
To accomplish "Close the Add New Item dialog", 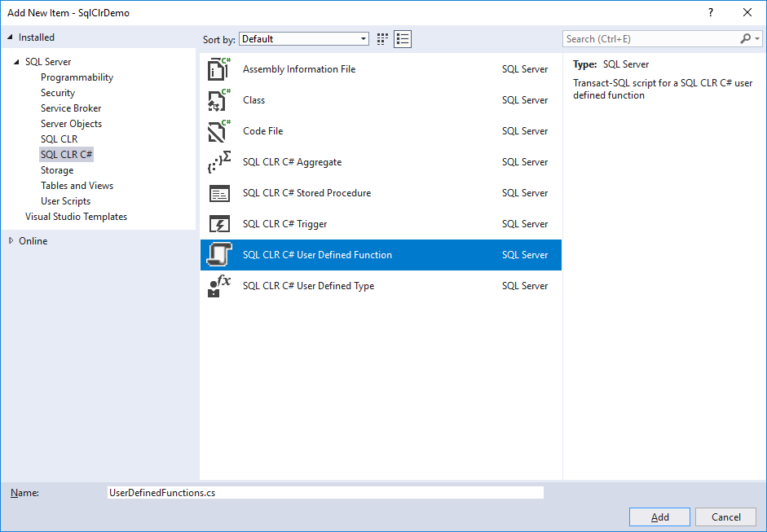I will (x=747, y=13).
